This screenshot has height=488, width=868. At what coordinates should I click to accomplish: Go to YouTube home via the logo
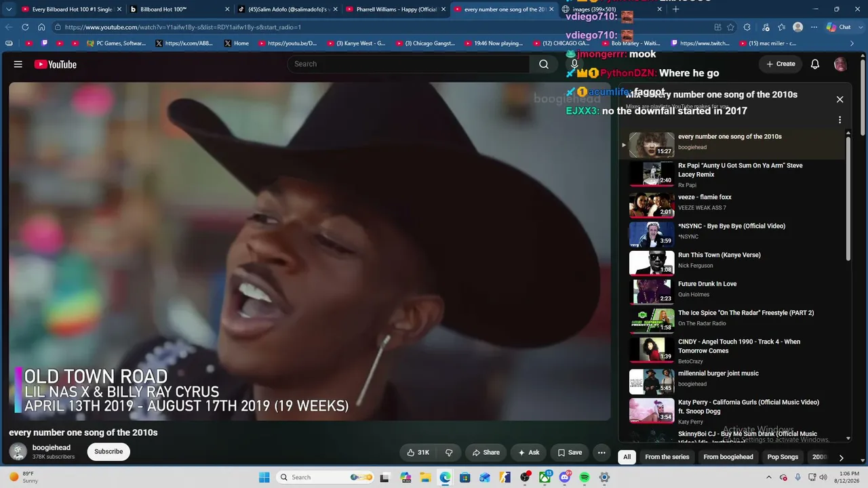tap(56, 64)
